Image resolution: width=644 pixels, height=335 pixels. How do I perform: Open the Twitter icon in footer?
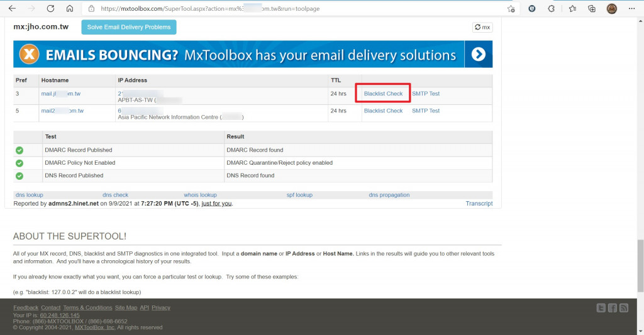click(x=601, y=308)
